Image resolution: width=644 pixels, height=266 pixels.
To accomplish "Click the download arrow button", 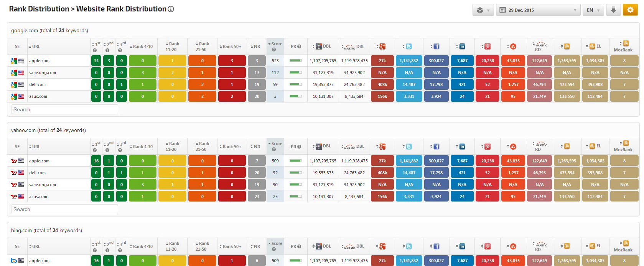I will [x=613, y=10].
